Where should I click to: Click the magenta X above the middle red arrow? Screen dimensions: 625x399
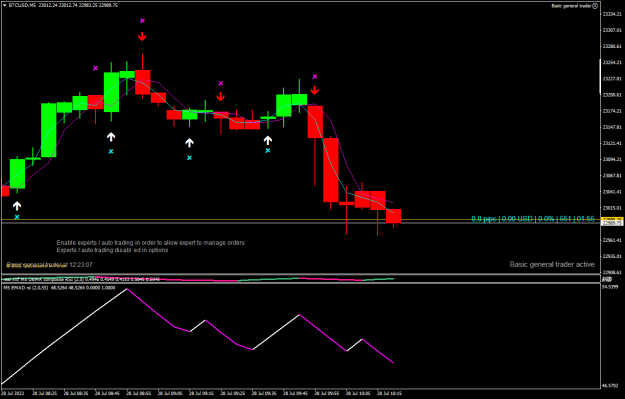point(221,83)
